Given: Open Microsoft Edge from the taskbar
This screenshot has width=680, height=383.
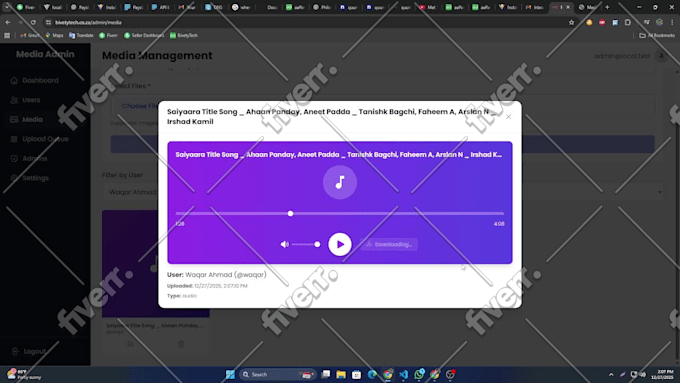Looking at the screenshot, I should [x=372, y=374].
